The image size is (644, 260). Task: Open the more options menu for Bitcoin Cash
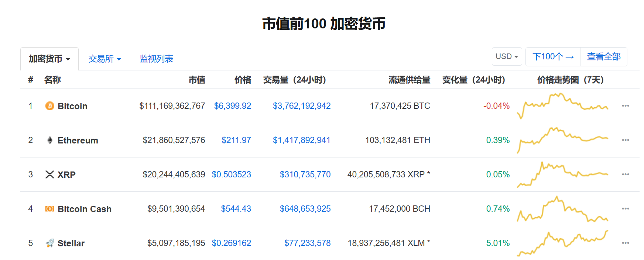626,209
